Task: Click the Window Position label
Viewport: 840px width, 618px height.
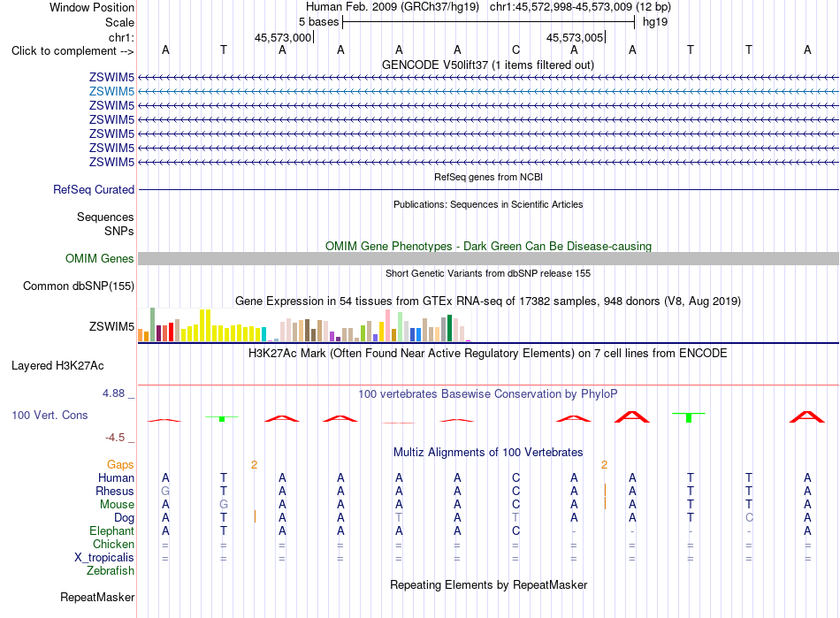Action: [92, 7]
